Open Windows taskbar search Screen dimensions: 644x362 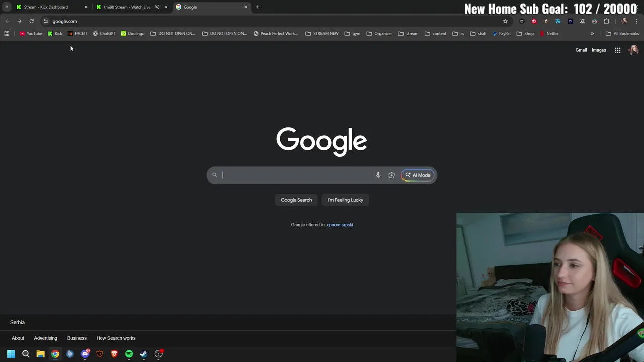pos(26,354)
